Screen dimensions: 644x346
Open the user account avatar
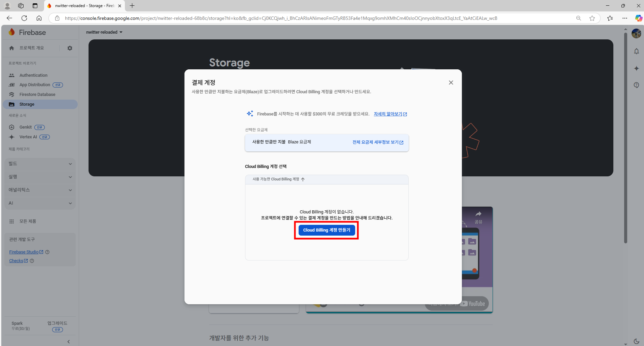coord(636,33)
